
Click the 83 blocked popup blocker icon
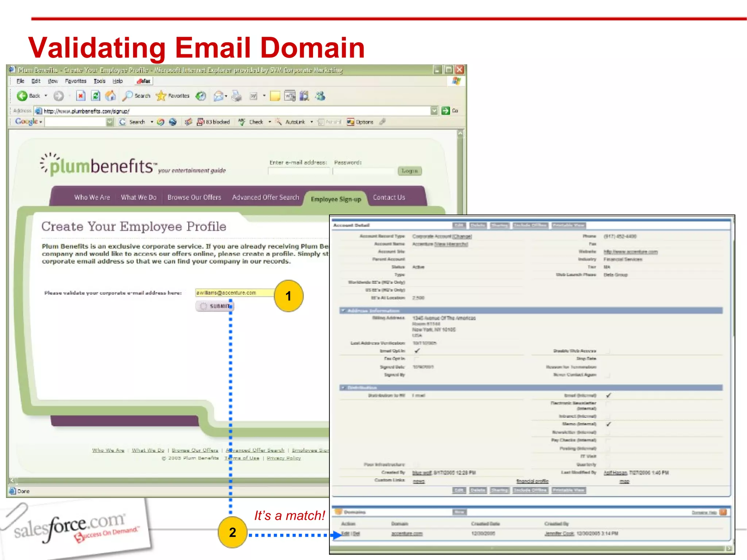click(200, 122)
